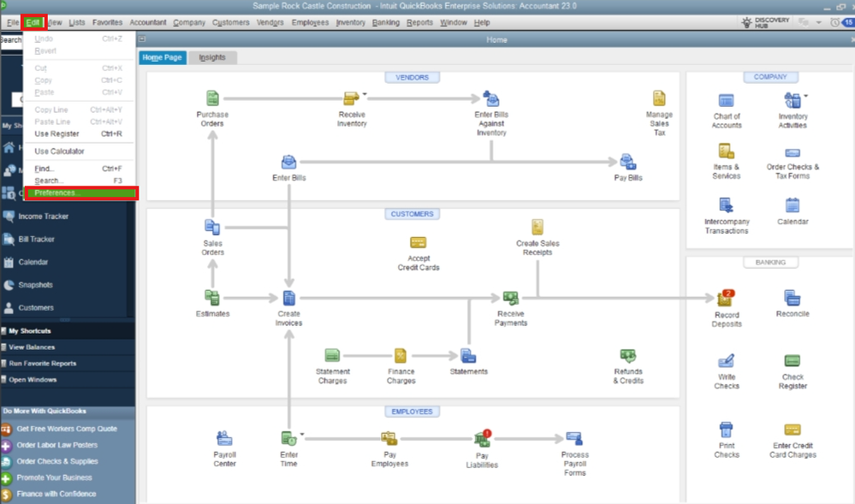Viewport: 855px width, 504px height.
Task: Click Finance with Confidence link
Action: (x=56, y=495)
